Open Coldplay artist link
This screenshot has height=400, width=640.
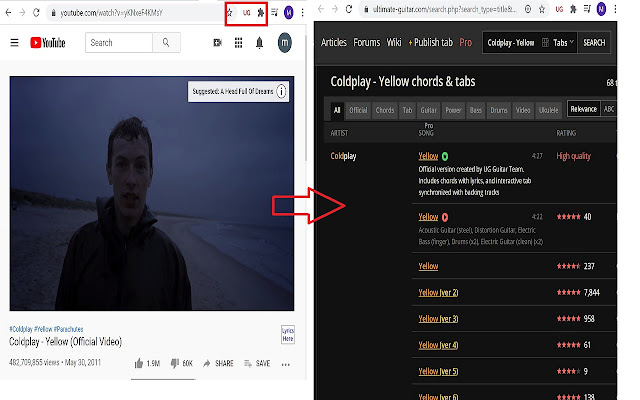tap(343, 156)
